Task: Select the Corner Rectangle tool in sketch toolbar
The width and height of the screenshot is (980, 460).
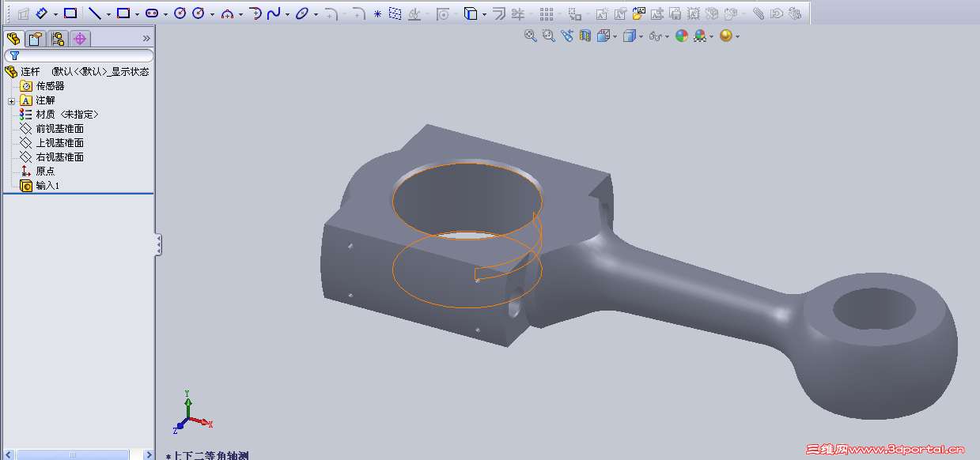Action: click(123, 13)
